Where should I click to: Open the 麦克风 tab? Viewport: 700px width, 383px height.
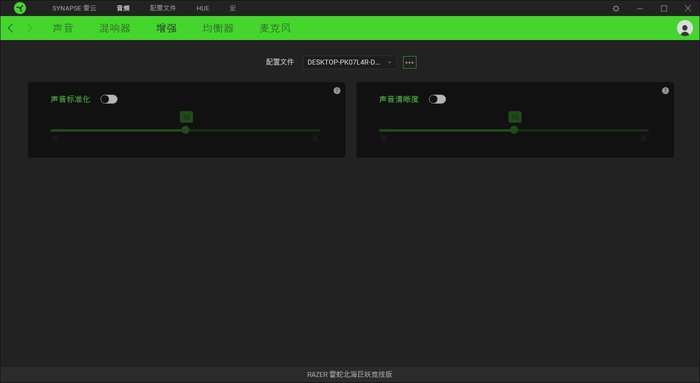point(275,28)
